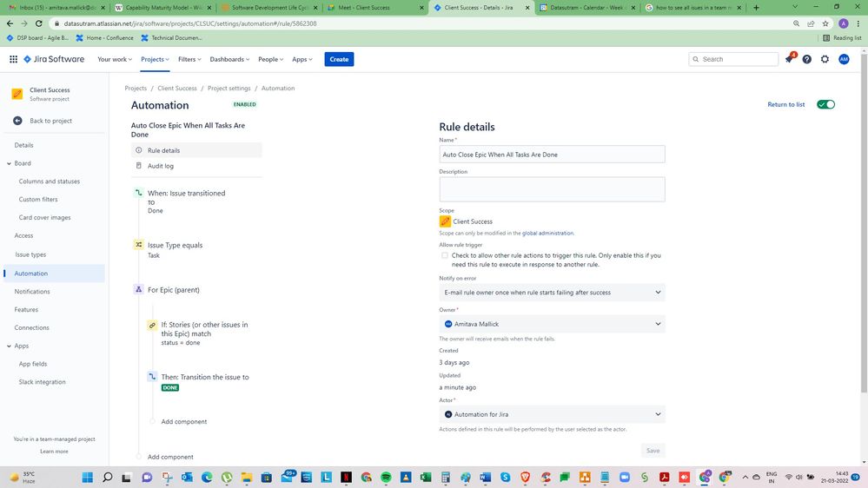Open the Jira settings gear icon
Viewport: 868px width, 488px height.
825,59
